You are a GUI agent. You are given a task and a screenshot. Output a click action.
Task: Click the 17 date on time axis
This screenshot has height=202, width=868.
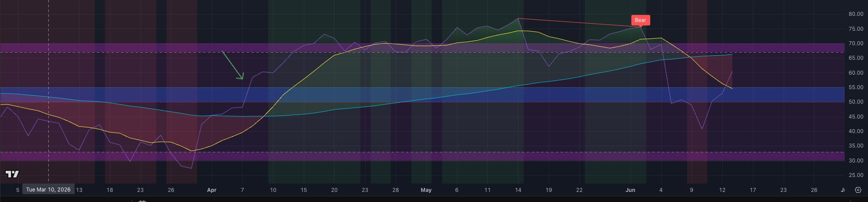753,190
